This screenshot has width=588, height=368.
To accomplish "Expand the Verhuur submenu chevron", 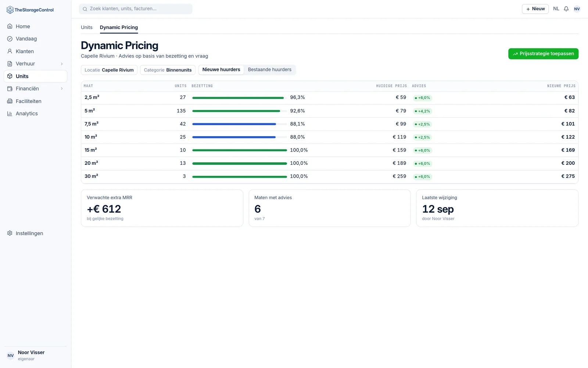I will pyautogui.click(x=62, y=64).
